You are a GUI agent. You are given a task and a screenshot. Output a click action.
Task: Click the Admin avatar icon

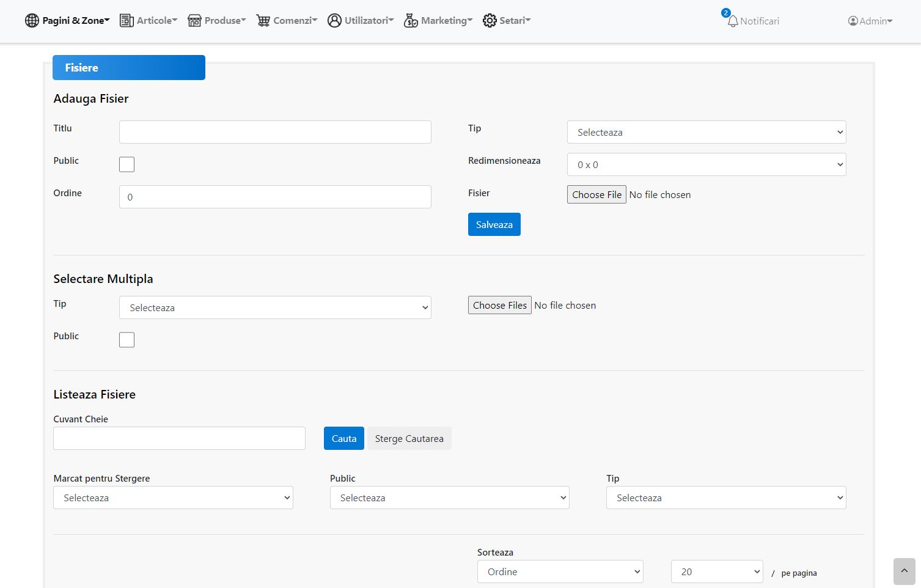853,21
